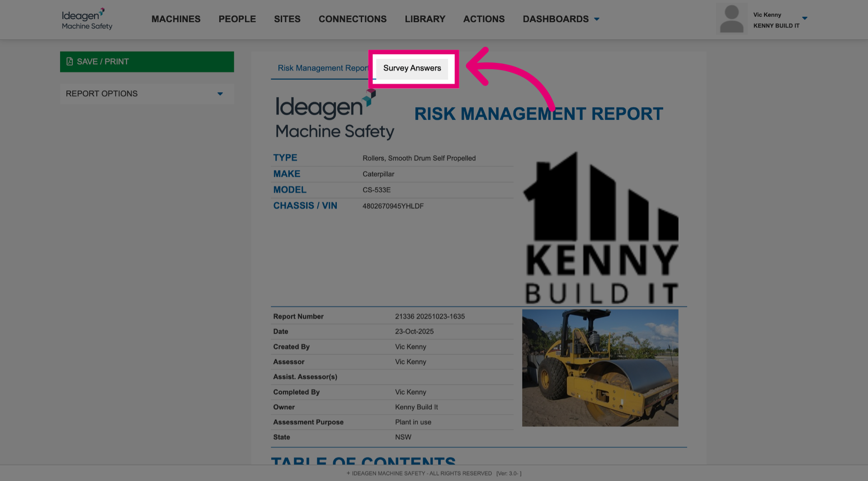Go to the SITES page
Viewport: 868px width, 481px height.
click(x=287, y=19)
